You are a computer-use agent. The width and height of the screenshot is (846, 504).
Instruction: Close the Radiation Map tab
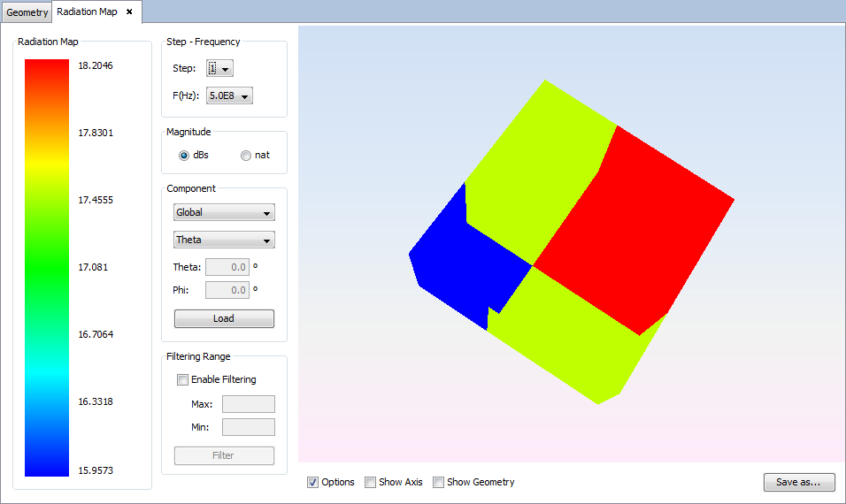(x=129, y=12)
